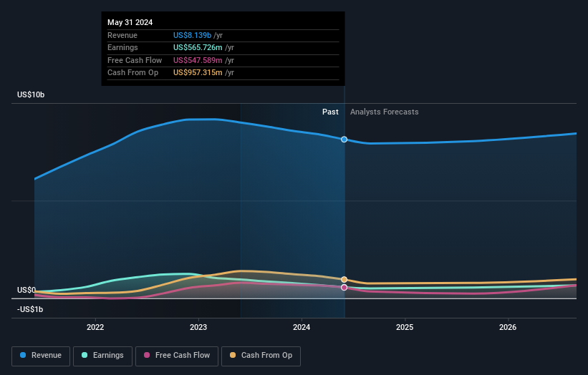The image size is (588, 375).
Task: Click the -US$1b y-axis label
Action: 30,309
